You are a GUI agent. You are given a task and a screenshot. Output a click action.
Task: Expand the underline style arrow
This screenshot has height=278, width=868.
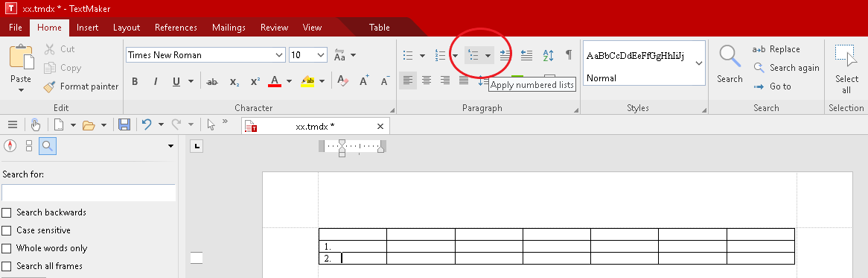pos(191,81)
